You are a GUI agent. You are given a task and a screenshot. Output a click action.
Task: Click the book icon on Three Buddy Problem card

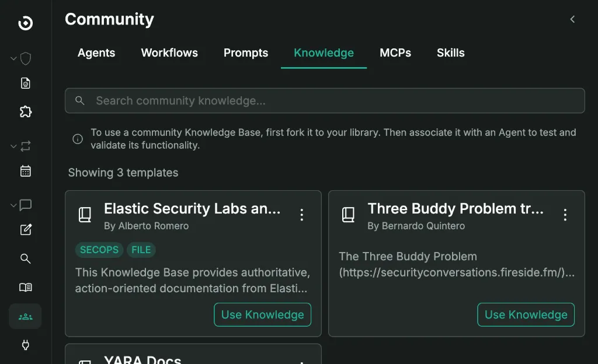348,215
